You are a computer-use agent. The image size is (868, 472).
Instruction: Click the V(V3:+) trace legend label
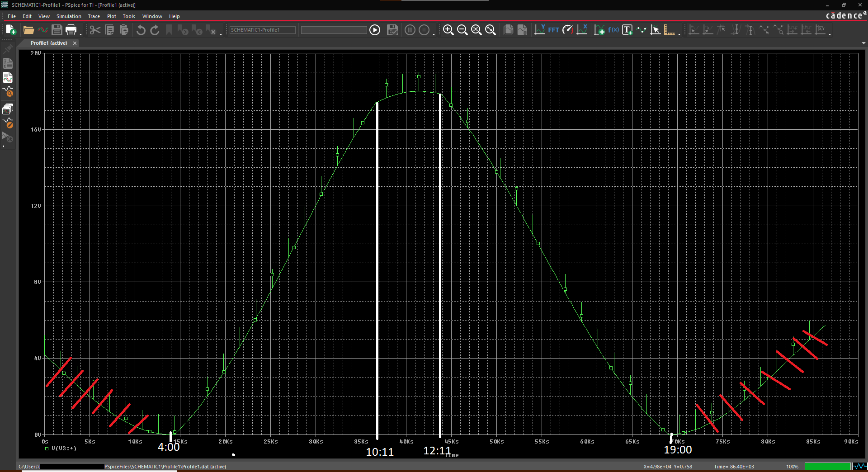tap(64, 448)
